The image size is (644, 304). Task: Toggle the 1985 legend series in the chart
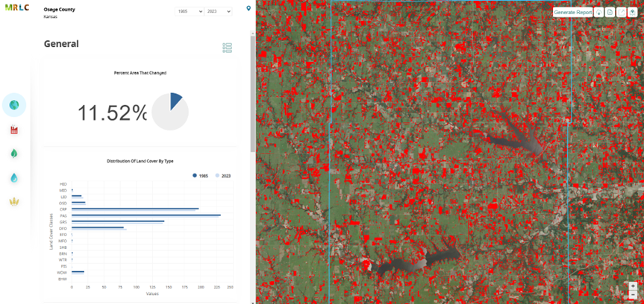tap(201, 176)
